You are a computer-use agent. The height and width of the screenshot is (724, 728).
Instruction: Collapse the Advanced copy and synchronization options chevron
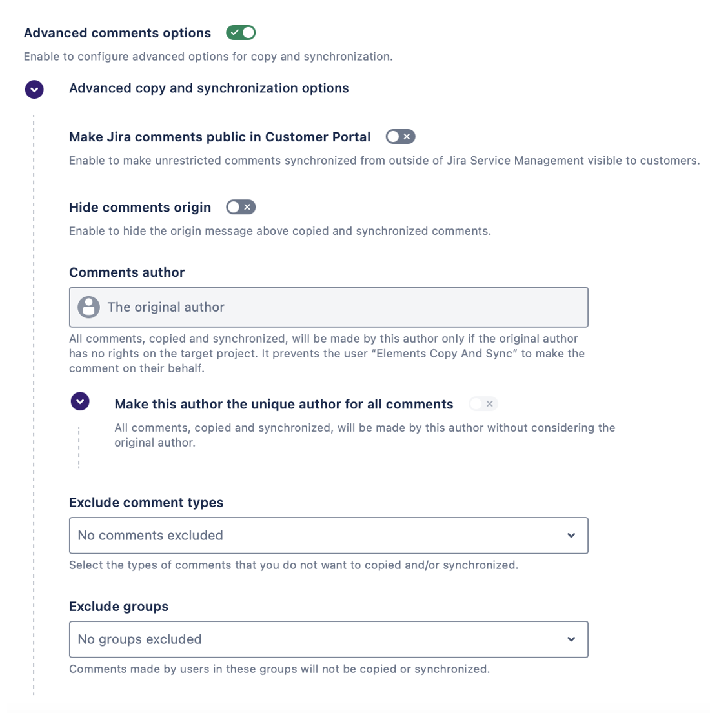click(x=34, y=89)
